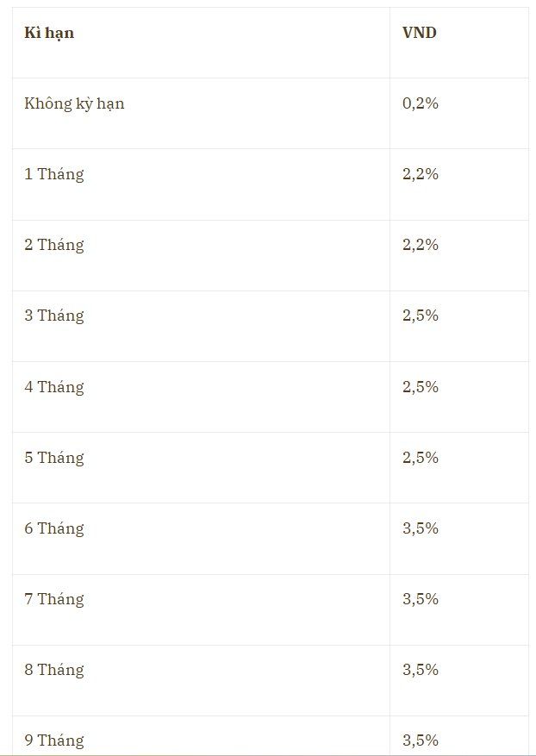Click the VND column header

click(420, 33)
